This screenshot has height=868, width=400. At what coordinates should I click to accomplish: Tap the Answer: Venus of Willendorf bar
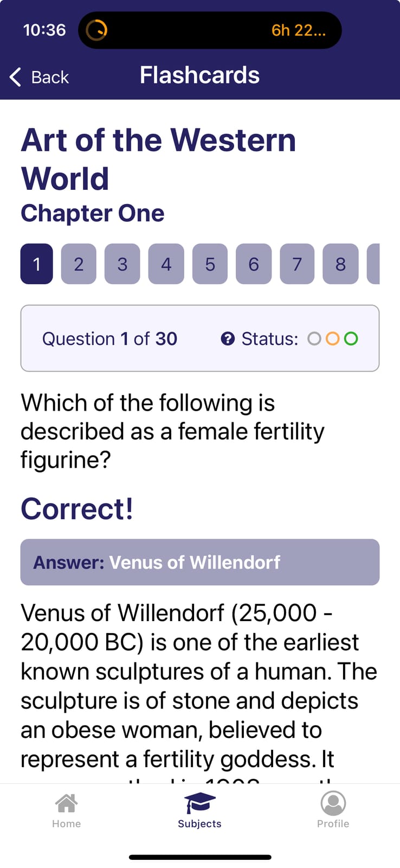[200, 562]
